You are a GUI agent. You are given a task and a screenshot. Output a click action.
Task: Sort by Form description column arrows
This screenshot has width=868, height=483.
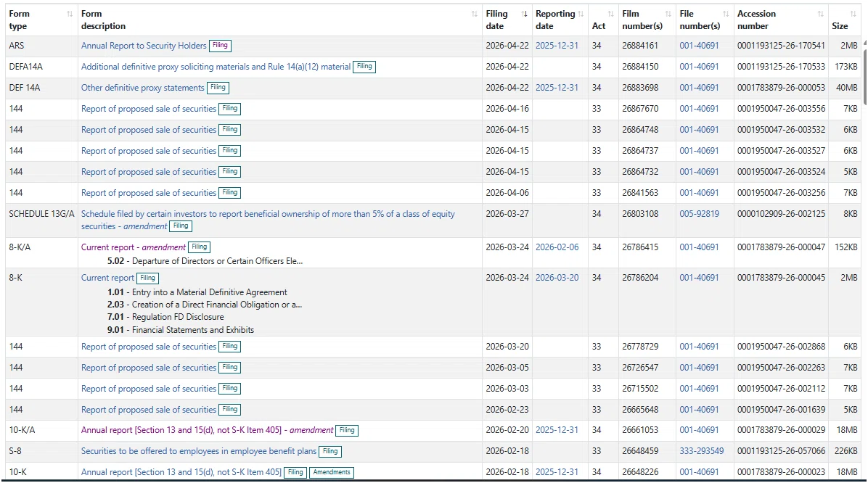point(475,14)
